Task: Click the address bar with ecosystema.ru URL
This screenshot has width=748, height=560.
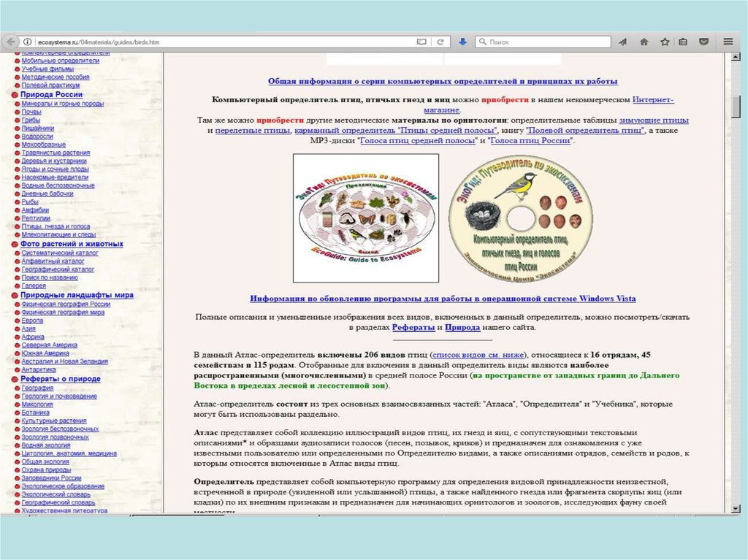Action: [219, 42]
